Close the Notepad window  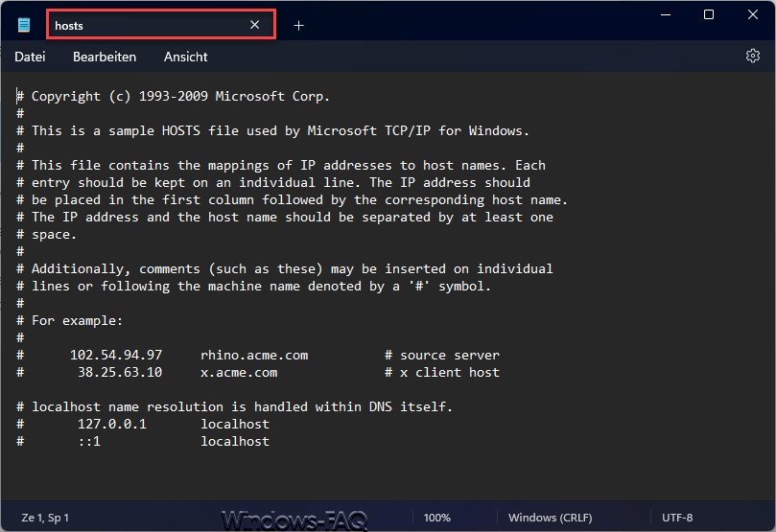pos(753,14)
